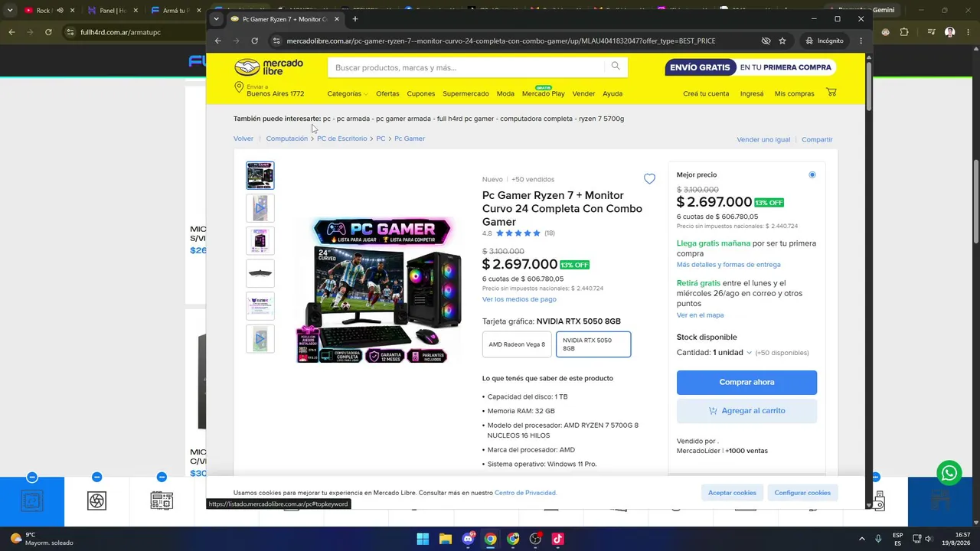Reload the Mercado Libre page
This screenshot has width=980, height=551.
pos(254,41)
